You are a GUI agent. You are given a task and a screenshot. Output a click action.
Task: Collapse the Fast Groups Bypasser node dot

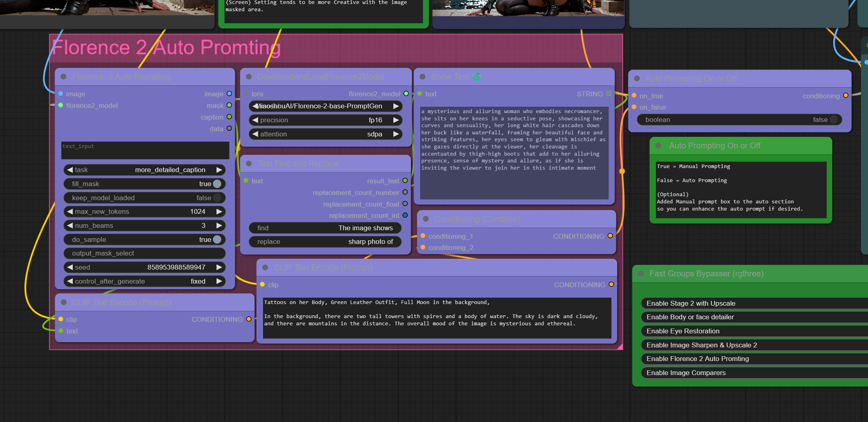pyautogui.click(x=641, y=274)
